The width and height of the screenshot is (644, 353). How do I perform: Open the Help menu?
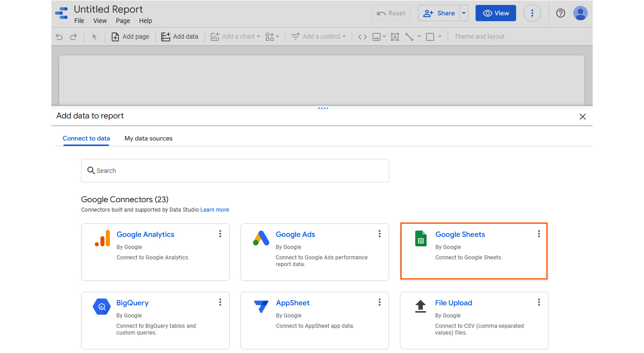pyautogui.click(x=145, y=21)
